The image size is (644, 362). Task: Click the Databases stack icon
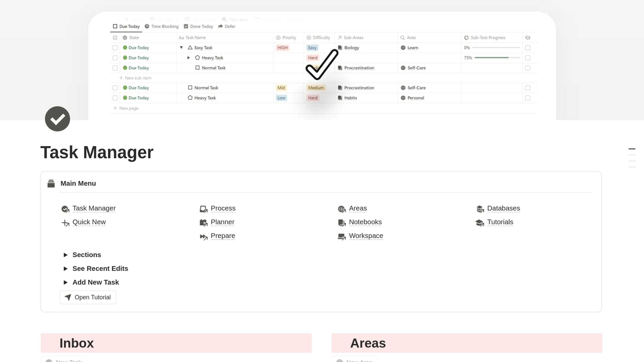[x=480, y=209]
